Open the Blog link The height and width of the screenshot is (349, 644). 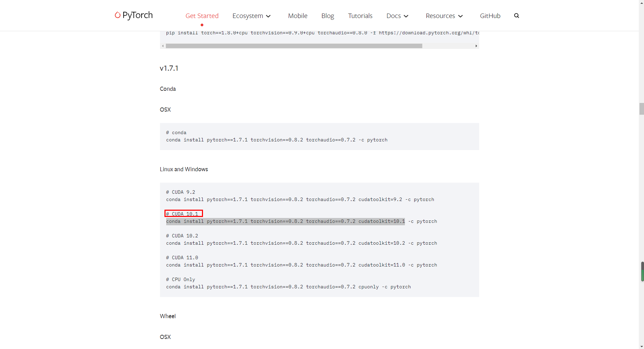pos(328,16)
